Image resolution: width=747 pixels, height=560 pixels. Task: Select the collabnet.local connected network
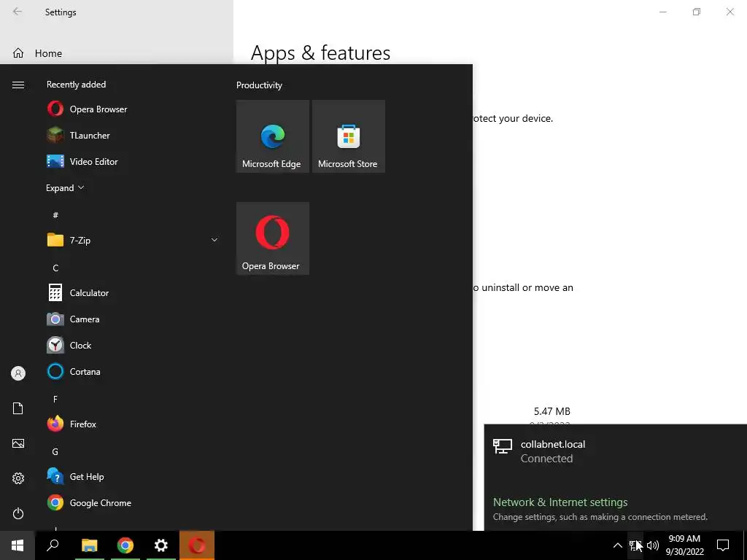pyautogui.click(x=616, y=451)
